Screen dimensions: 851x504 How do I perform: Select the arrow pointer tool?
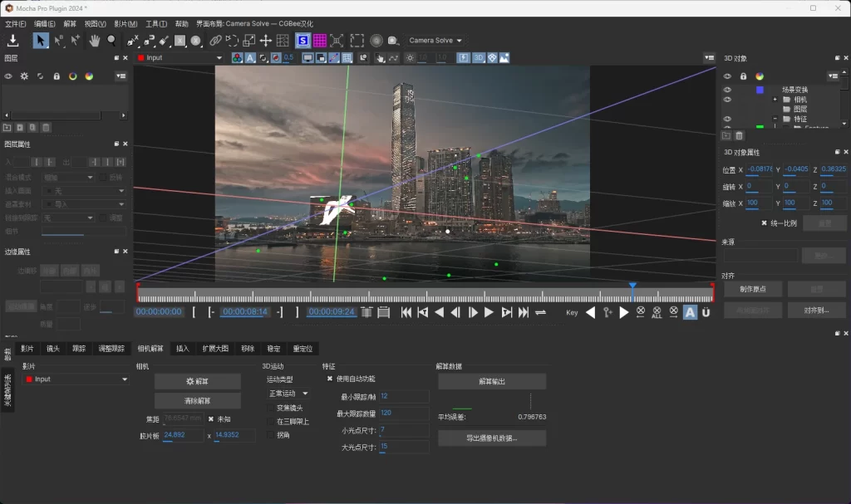pos(40,40)
